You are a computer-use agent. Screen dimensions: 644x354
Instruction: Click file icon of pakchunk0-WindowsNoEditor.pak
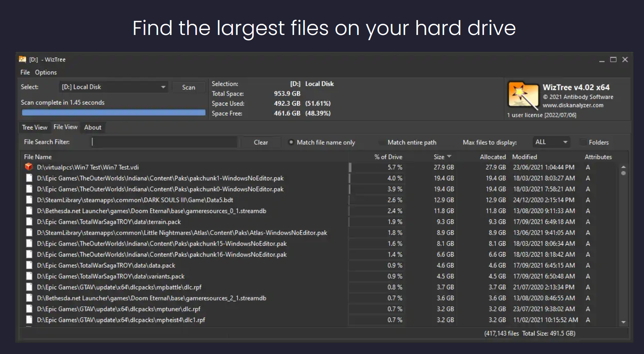tap(29, 189)
